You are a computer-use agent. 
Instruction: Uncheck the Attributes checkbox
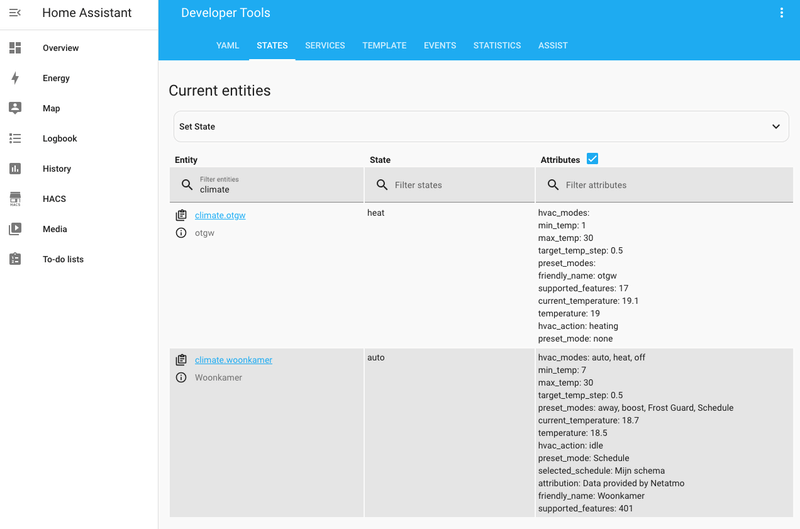[592, 159]
